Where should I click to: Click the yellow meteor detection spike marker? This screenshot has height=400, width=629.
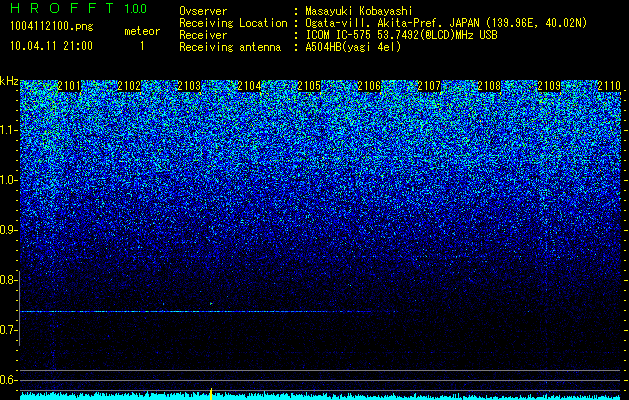coord(211,394)
